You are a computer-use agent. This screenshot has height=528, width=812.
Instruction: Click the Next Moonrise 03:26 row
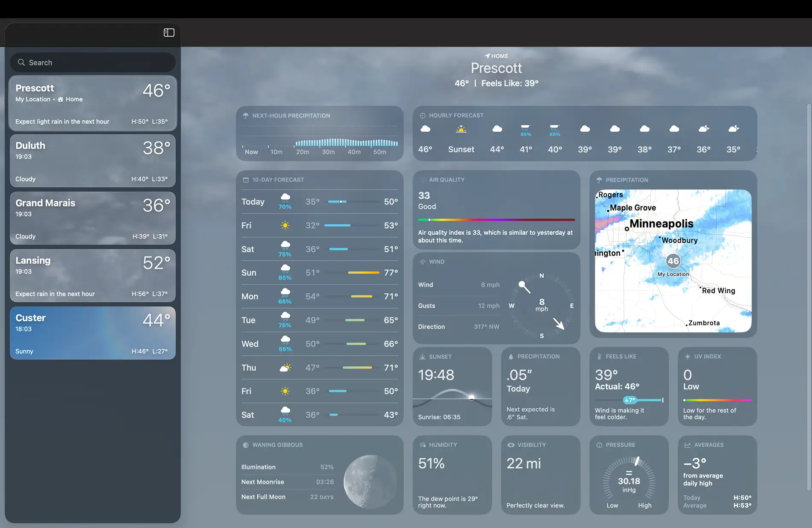coord(287,482)
